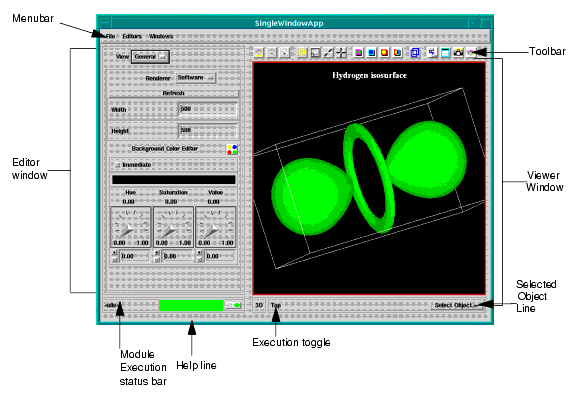This screenshot has height=394, width=576.
Task: Open the File menu
Action: (110, 36)
